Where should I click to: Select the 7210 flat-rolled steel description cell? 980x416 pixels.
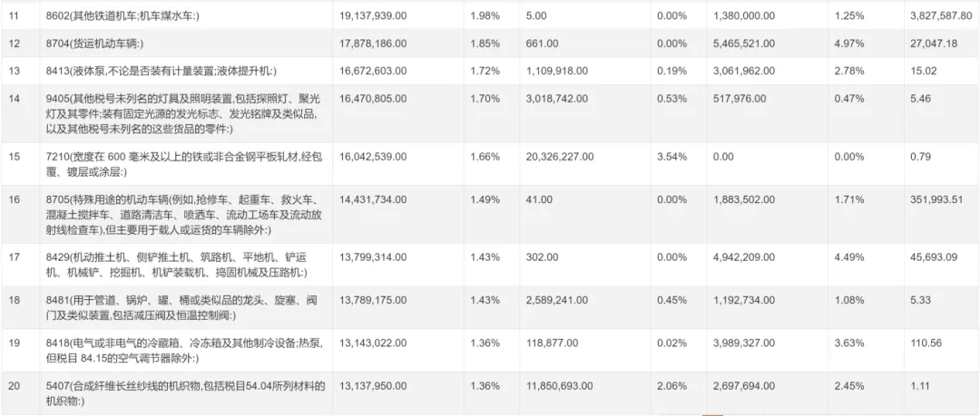tap(186, 164)
